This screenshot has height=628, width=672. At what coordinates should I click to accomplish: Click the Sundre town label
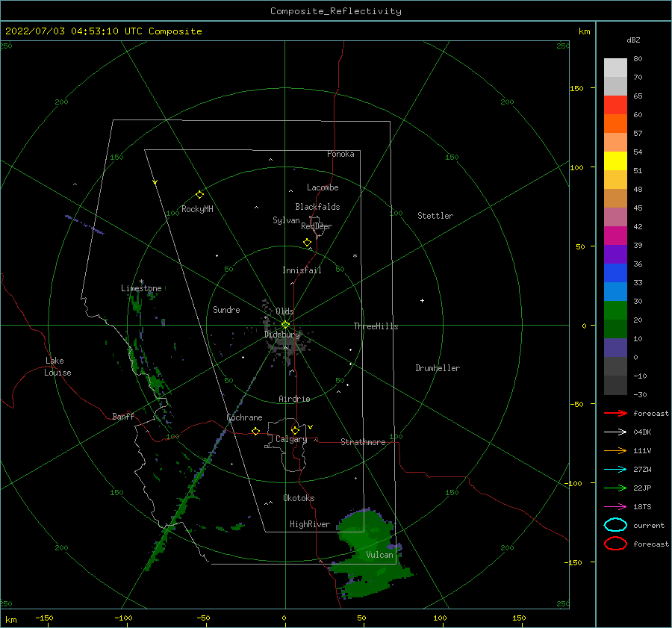(226, 309)
